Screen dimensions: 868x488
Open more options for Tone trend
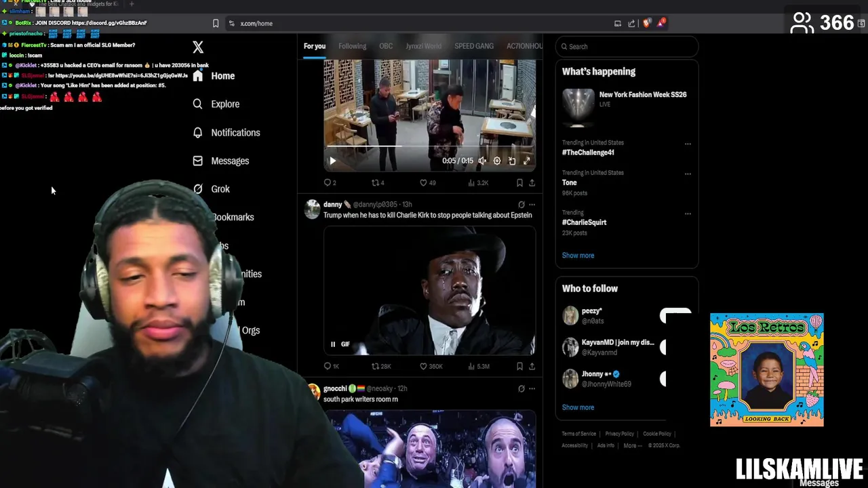[x=688, y=174]
